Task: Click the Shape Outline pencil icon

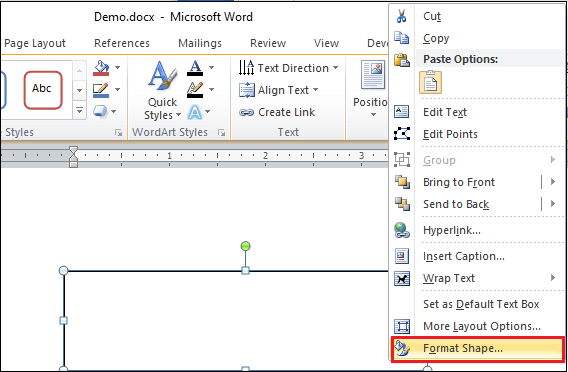Action: (101, 90)
